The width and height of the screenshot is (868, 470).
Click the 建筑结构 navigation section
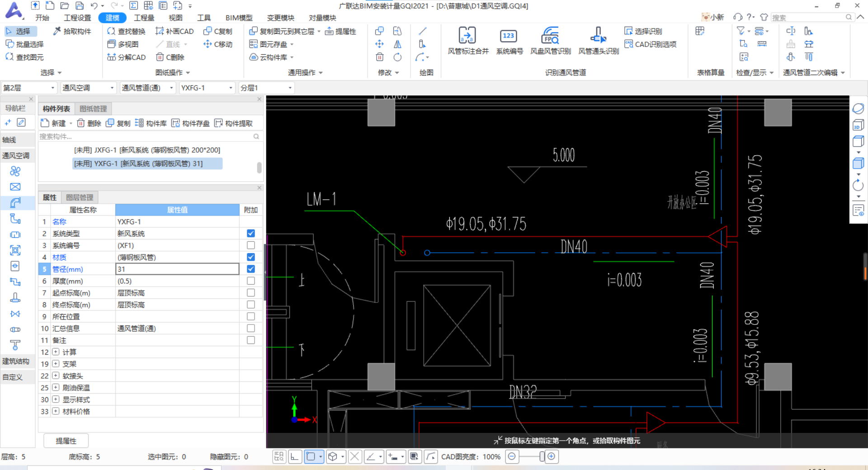click(17, 362)
